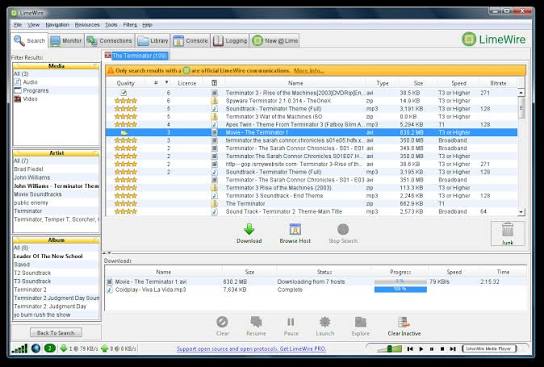The width and height of the screenshot is (544, 367).
Task: Open the Filters menu
Action: [130, 25]
